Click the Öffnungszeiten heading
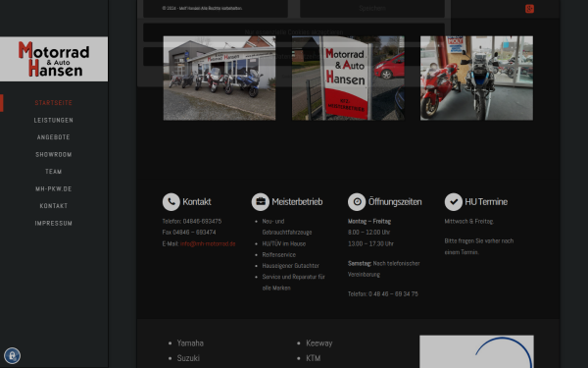 pos(395,201)
